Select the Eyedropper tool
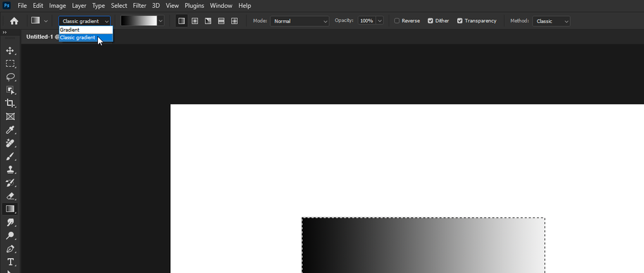This screenshot has height=273, width=644. [x=10, y=130]
